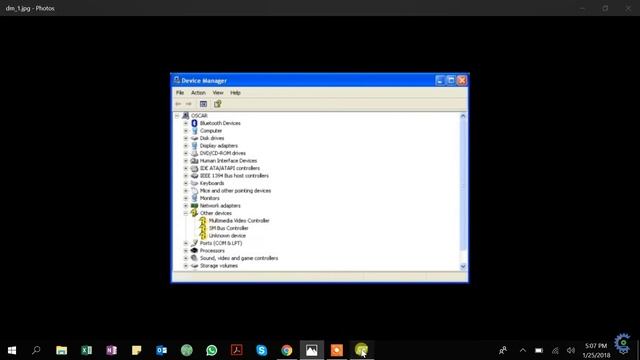Expand the Disk drives node

pyautogui.click(x=186, y=138)
